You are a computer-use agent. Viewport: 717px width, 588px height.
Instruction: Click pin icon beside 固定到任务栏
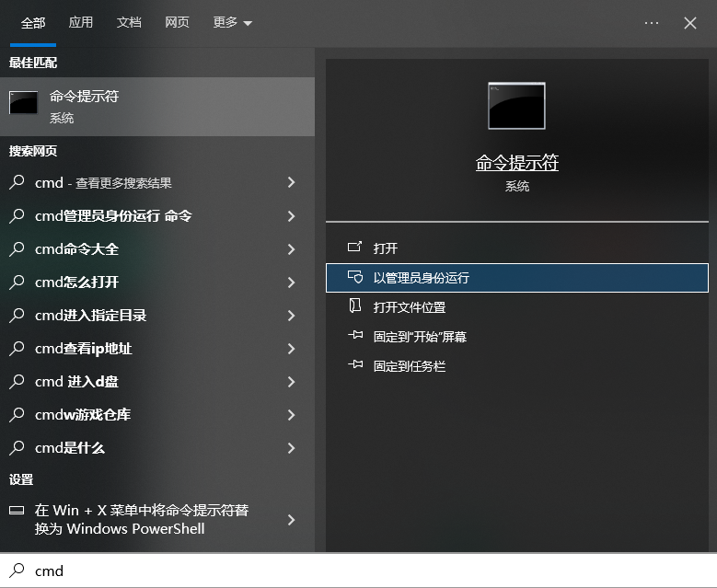pos(355,364)
